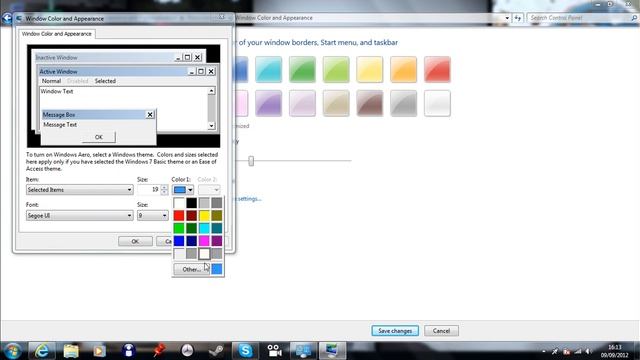Pick purple swatch in color palette

click(217, 241)
